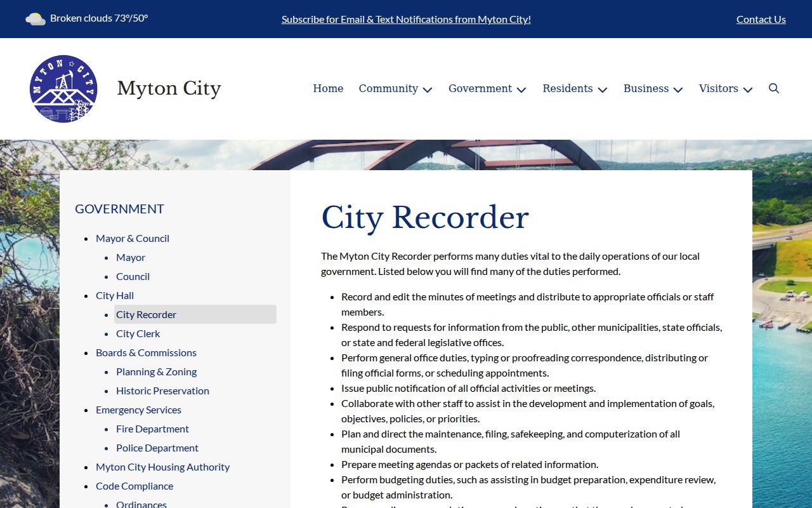
Task: Expand the Visitors menu chevron
Action: 748,90
